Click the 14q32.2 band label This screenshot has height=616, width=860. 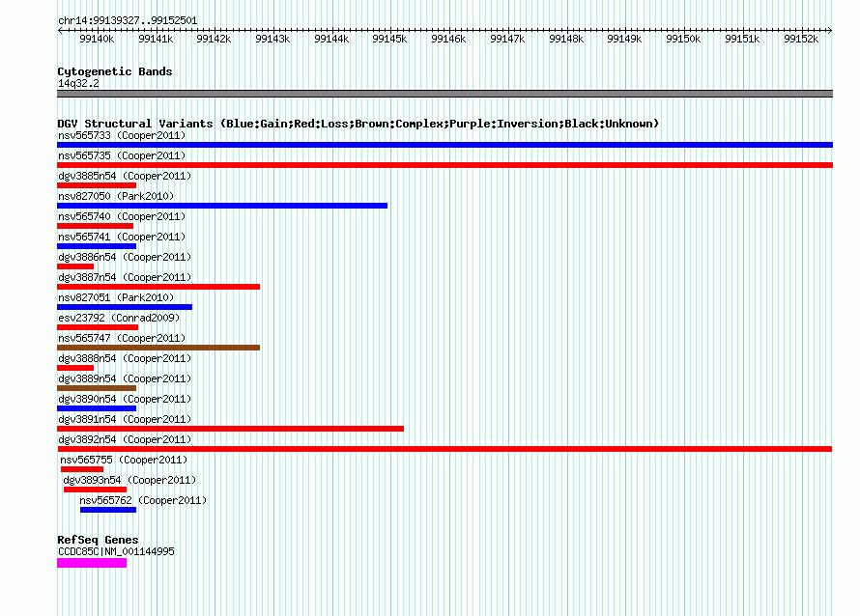tap(78, 83)
